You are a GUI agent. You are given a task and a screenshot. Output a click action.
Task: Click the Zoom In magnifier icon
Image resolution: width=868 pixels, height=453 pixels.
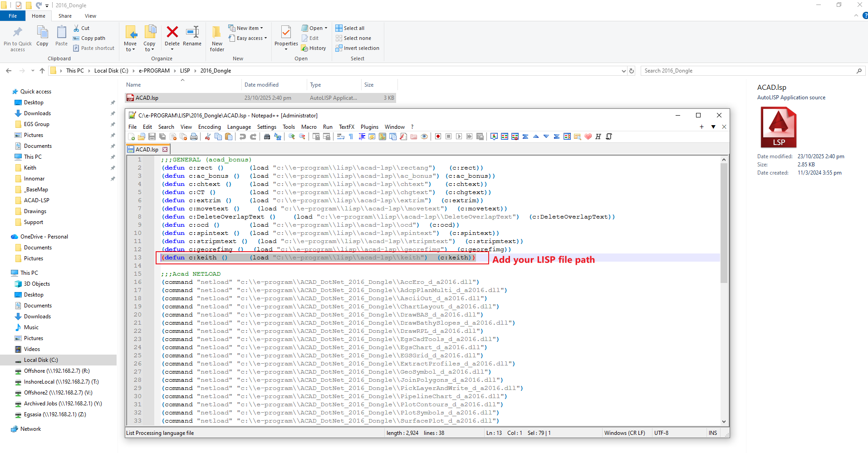(292, 136)
